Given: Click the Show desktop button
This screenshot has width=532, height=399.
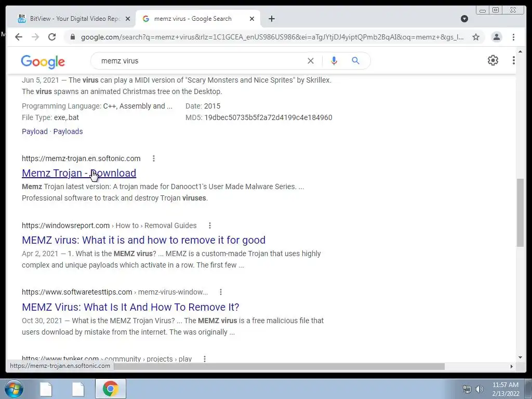Looking at the screenshot, I should (528, 389).
